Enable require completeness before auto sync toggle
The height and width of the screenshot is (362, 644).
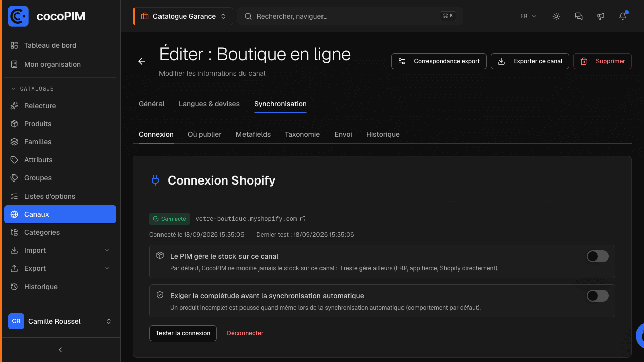click(598, 296)
